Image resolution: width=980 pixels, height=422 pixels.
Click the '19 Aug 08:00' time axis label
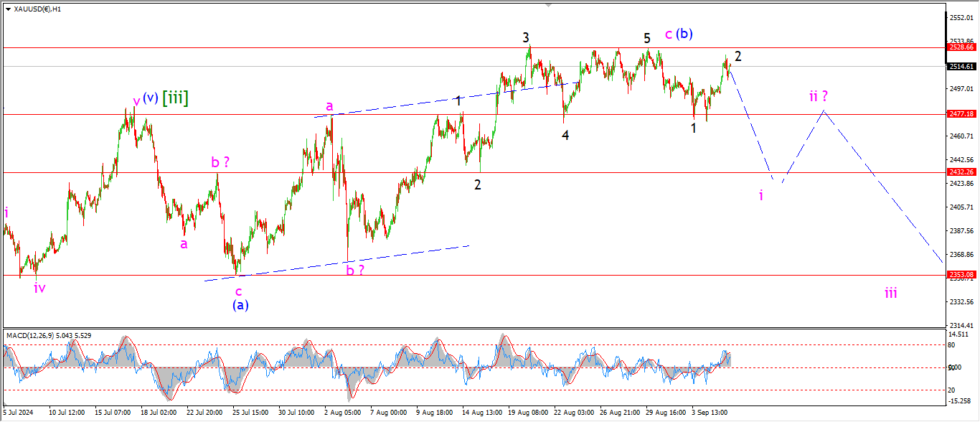(x=529, y=413)
